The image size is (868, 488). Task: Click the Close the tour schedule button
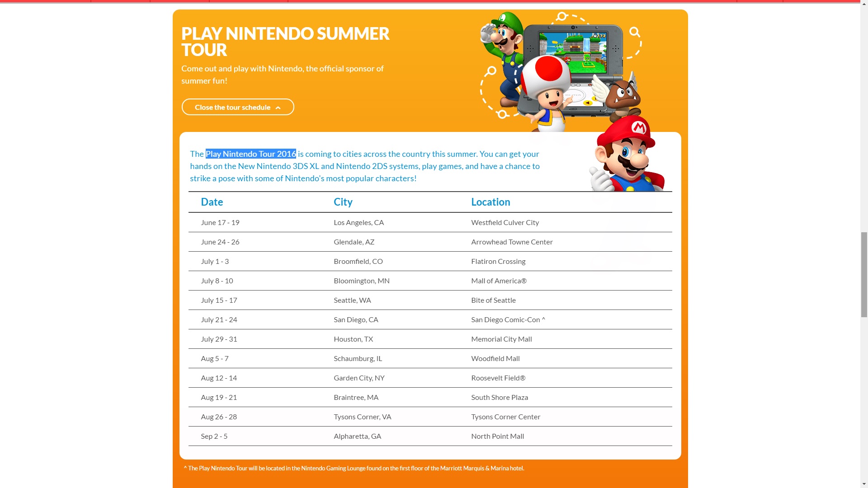click(x=238, y=107)
